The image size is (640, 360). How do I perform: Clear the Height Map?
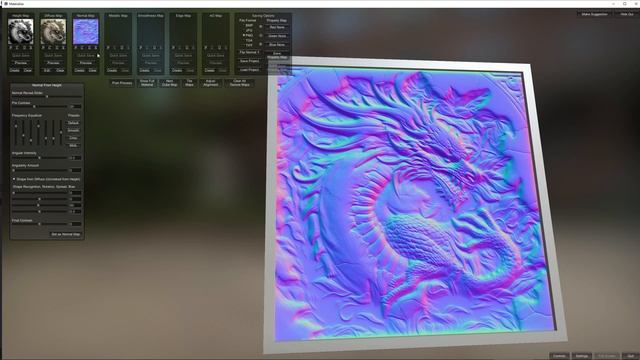[x=27, y=70]
